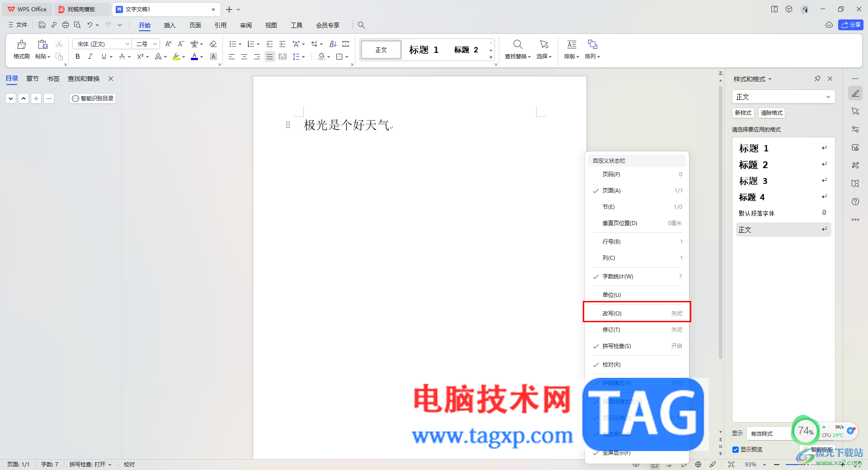Align text left icon
Viewport: 868px width, 470px height.
tap(231, 56)
